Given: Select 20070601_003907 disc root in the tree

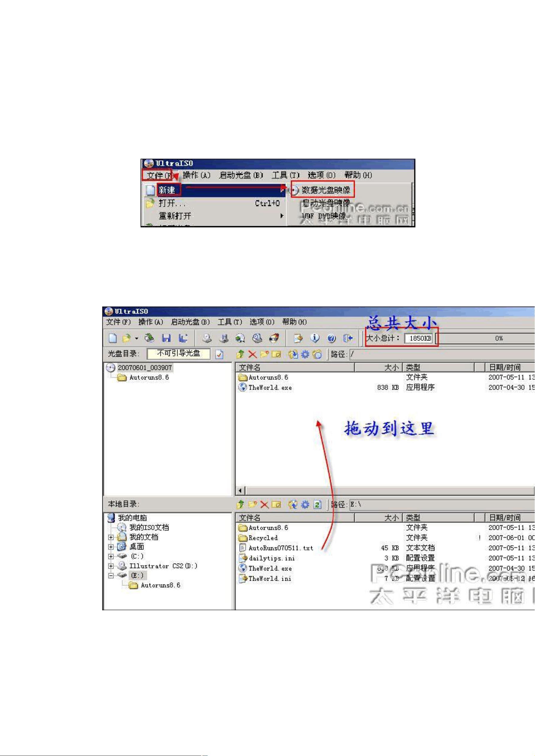Looking at the screenshot, I should pyautogui.click(x=145, y=367).
